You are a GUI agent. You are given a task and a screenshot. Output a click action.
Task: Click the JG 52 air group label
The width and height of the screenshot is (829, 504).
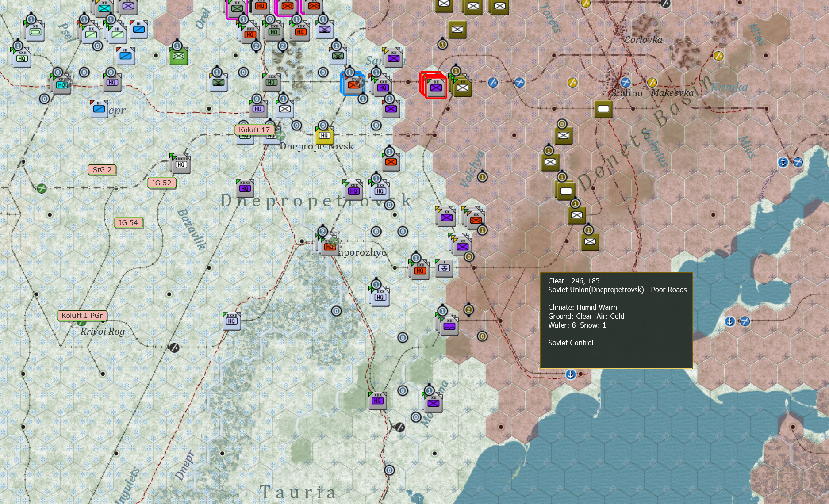pos(162,183)
